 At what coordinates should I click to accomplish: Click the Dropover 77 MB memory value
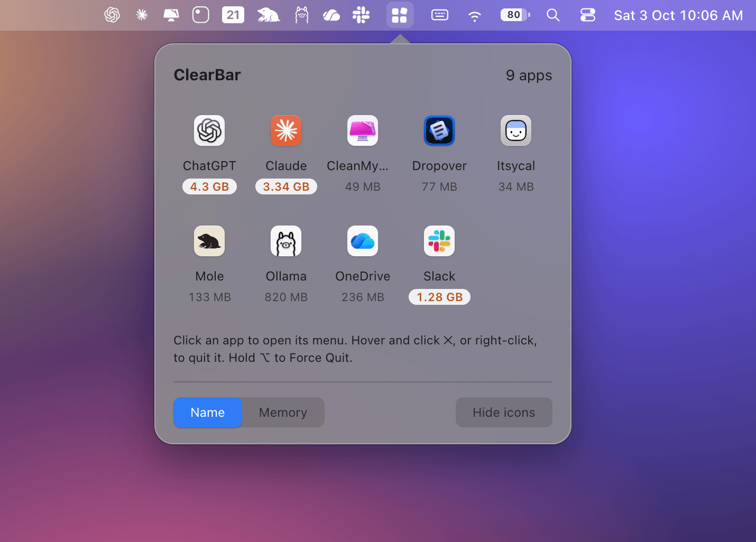tap(439, 186)
